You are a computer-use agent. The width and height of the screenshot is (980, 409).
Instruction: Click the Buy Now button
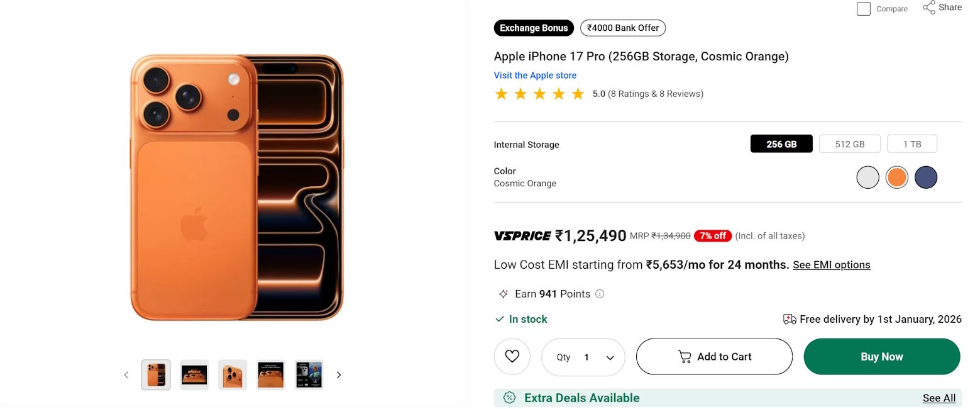[x=881, y=356]
